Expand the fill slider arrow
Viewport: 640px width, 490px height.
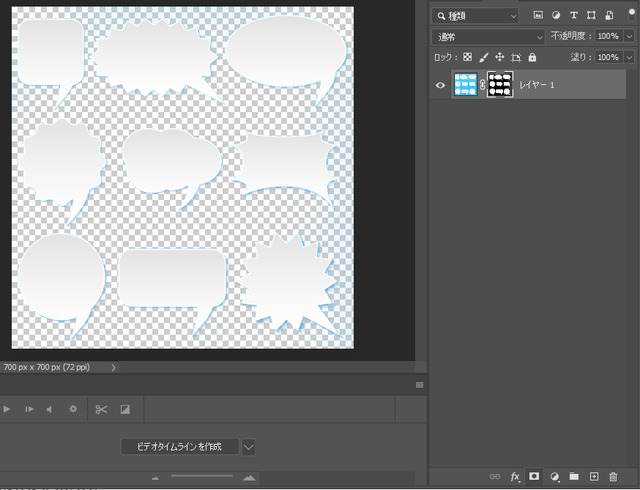pyautogui.click(x=629, y=57)
